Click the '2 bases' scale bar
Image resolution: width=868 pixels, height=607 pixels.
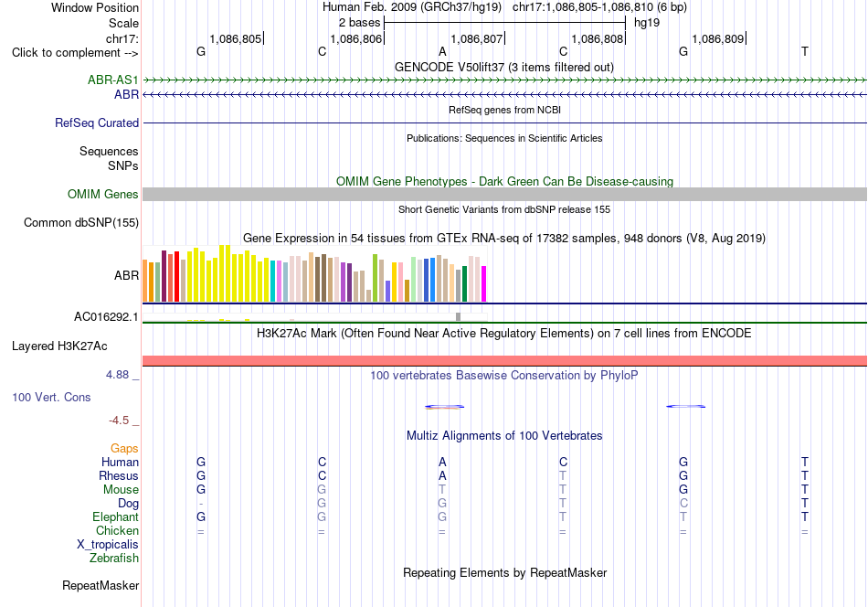pyautogui.click(x=504, y=23)
